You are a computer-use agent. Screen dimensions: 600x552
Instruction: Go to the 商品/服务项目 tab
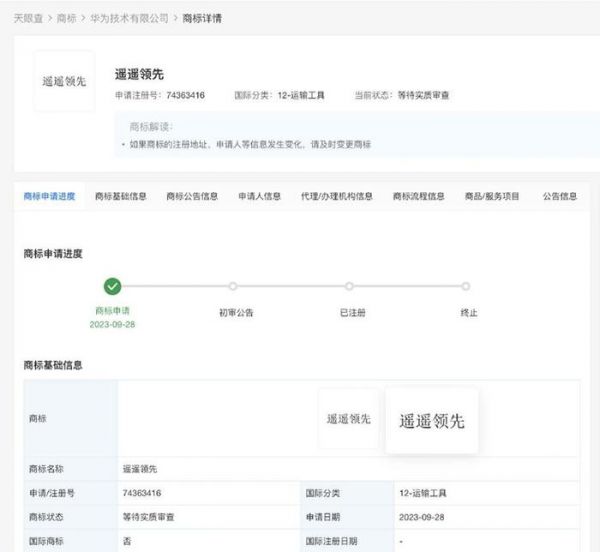coord(492,197)
